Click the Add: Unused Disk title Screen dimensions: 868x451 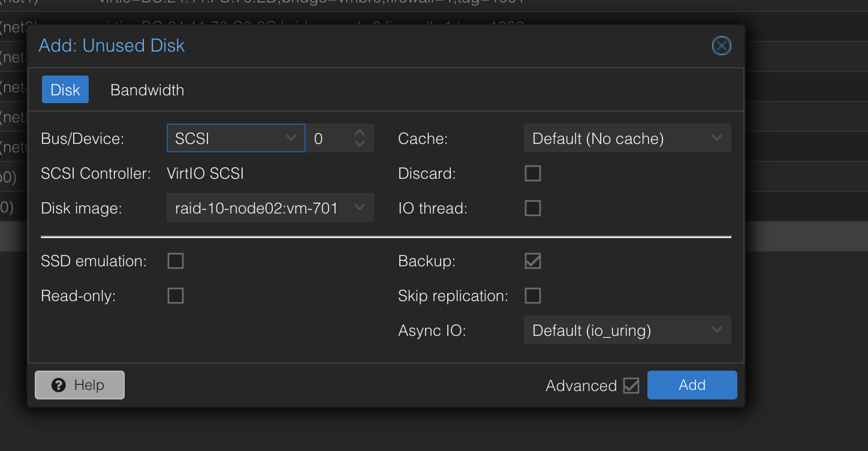[x=111, y=46]
